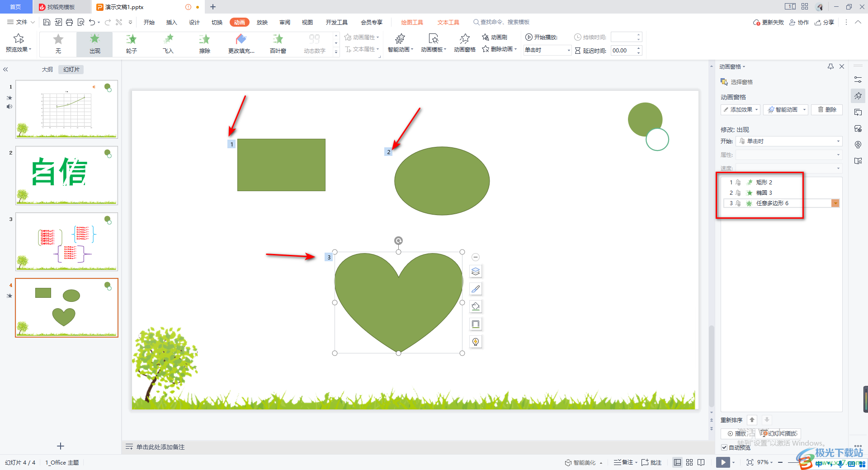The image size is (868, 470).
Task: Click the 分享 share button
Action: pyautogui.click(x=824, y=22)
